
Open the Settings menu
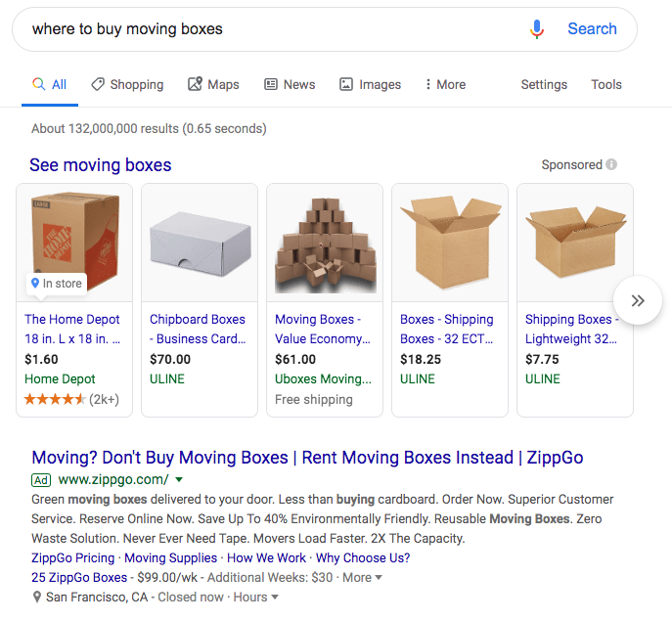(x=544, y=85)
